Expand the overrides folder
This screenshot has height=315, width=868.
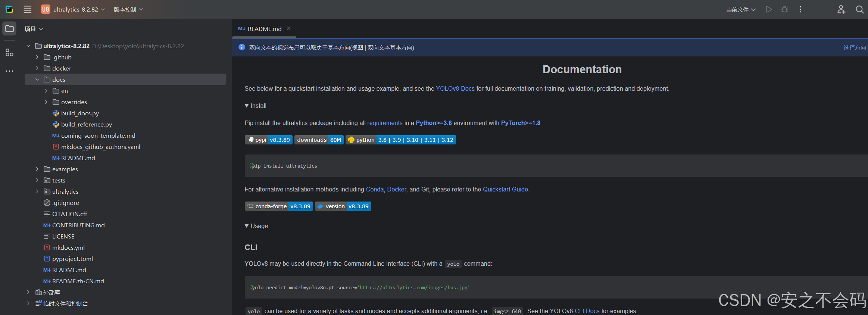(46, 102)
